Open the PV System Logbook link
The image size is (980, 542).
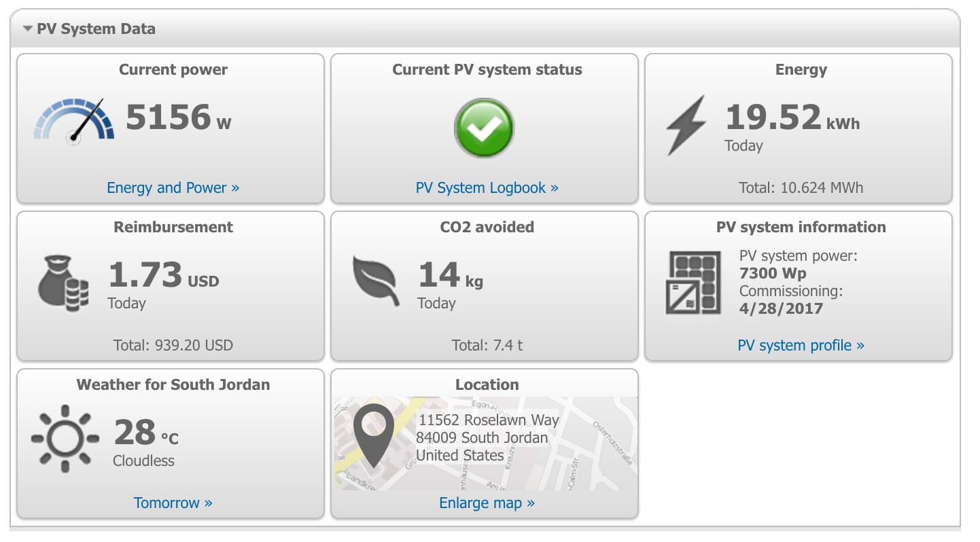click(x=487, y=187)
